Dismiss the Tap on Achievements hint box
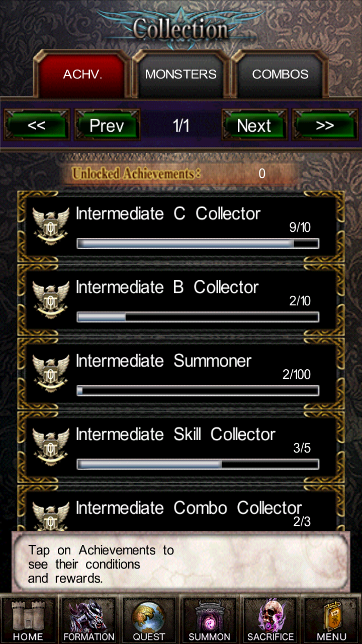362x644 pixels. click(181, 562)
